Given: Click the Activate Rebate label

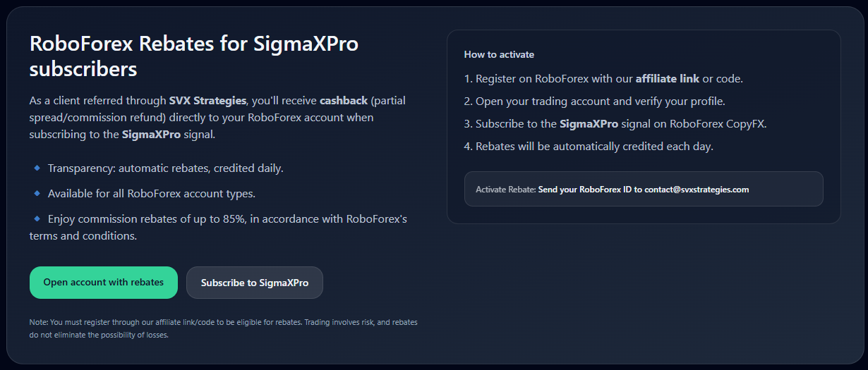Looking at the screenshot, I should coord(505,190).
